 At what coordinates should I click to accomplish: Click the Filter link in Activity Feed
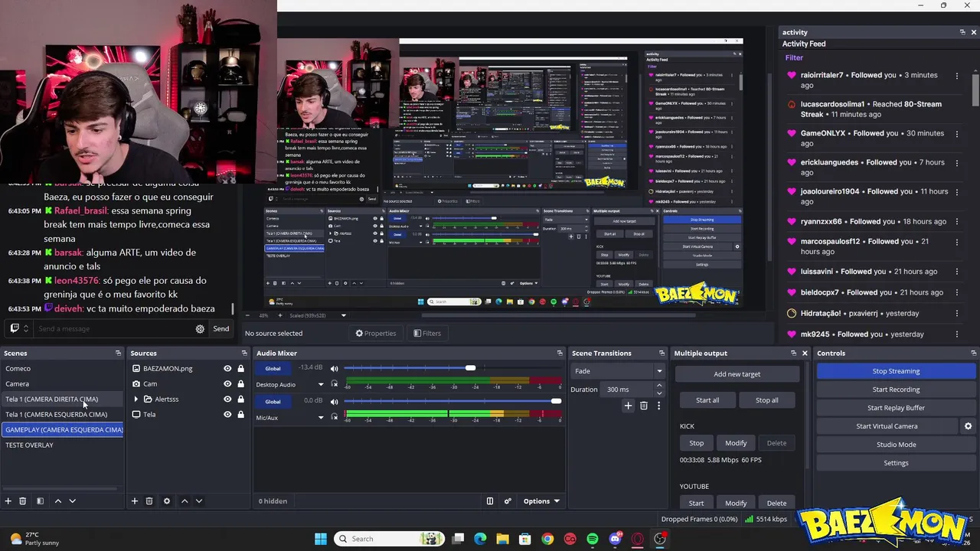(794, 57)
